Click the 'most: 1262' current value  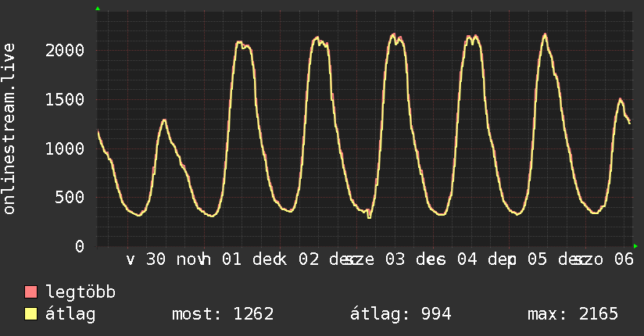223,314
